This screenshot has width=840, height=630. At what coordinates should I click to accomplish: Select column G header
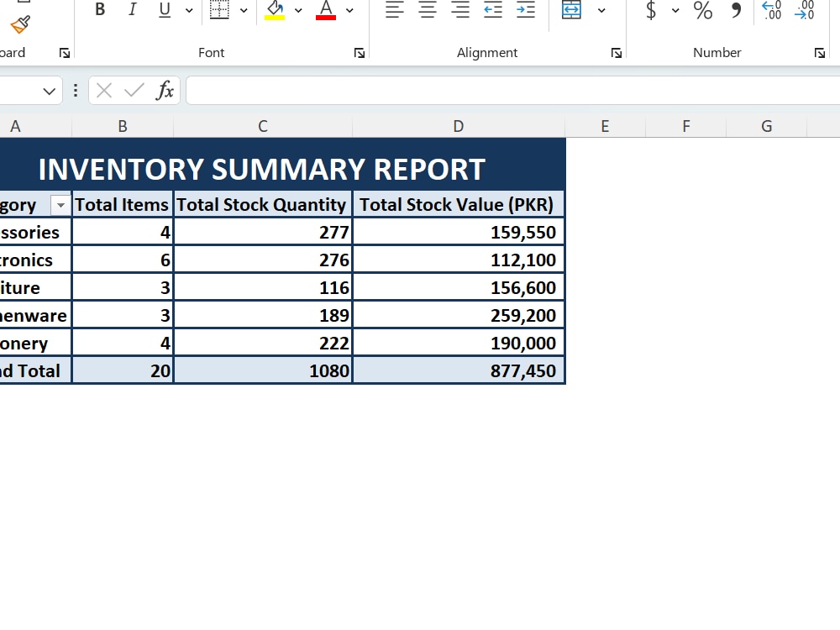[767, 127]
